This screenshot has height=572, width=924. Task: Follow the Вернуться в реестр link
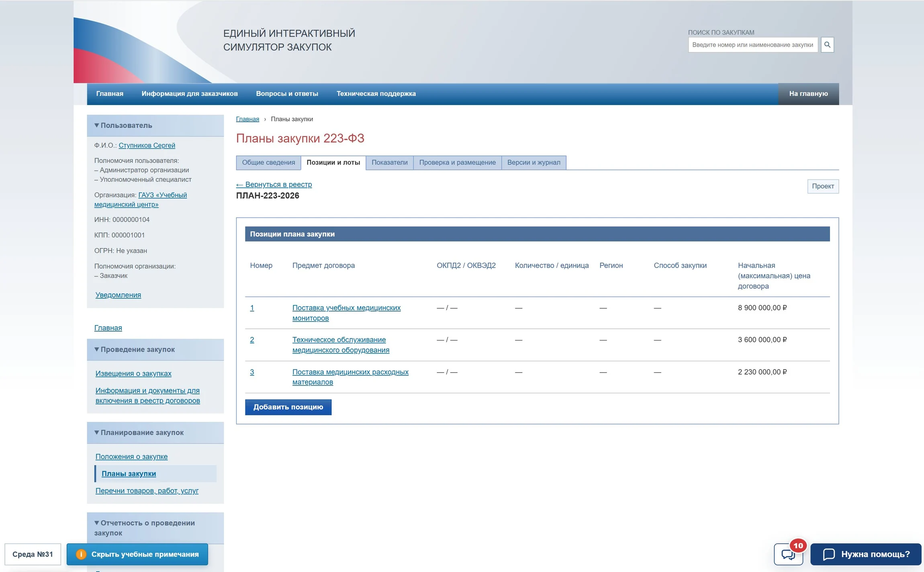point(274,185)
